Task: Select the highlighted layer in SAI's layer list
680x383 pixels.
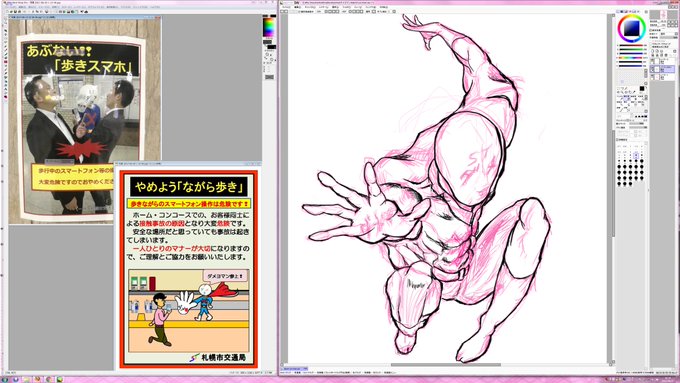Action: 662,69
